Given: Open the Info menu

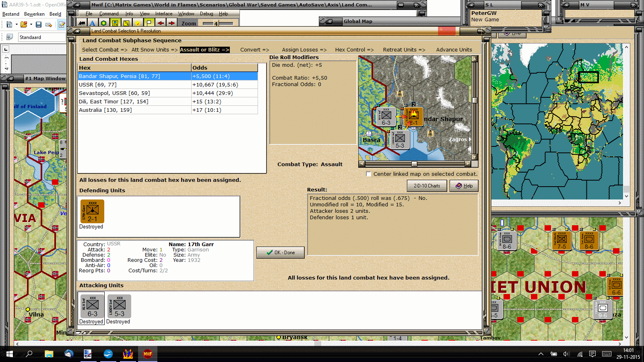Looking at the screenshot, I should (x=129, y=14).
